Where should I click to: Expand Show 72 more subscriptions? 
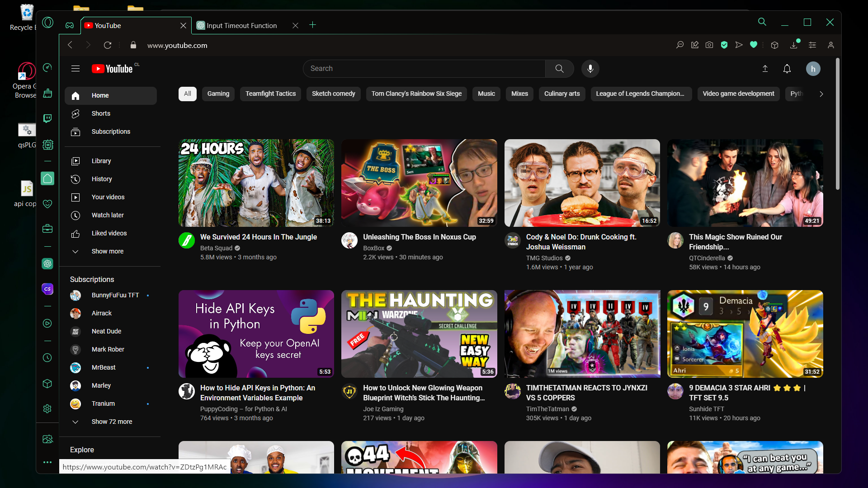(x=112, y=422)
